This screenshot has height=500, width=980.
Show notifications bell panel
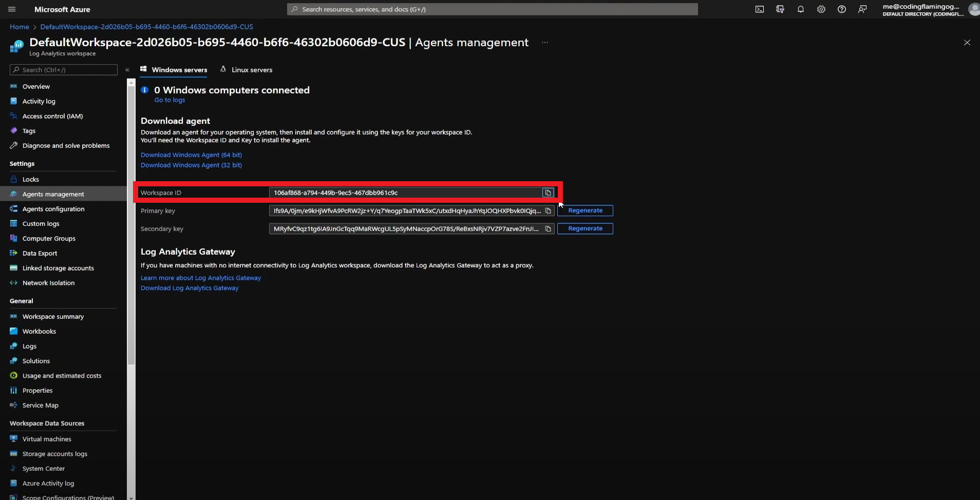click(800, 9)
